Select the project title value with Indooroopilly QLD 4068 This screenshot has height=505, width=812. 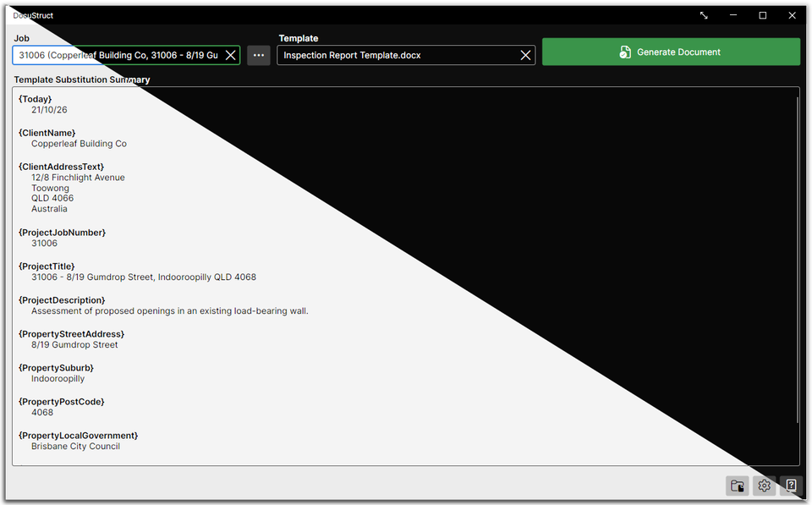144,277
